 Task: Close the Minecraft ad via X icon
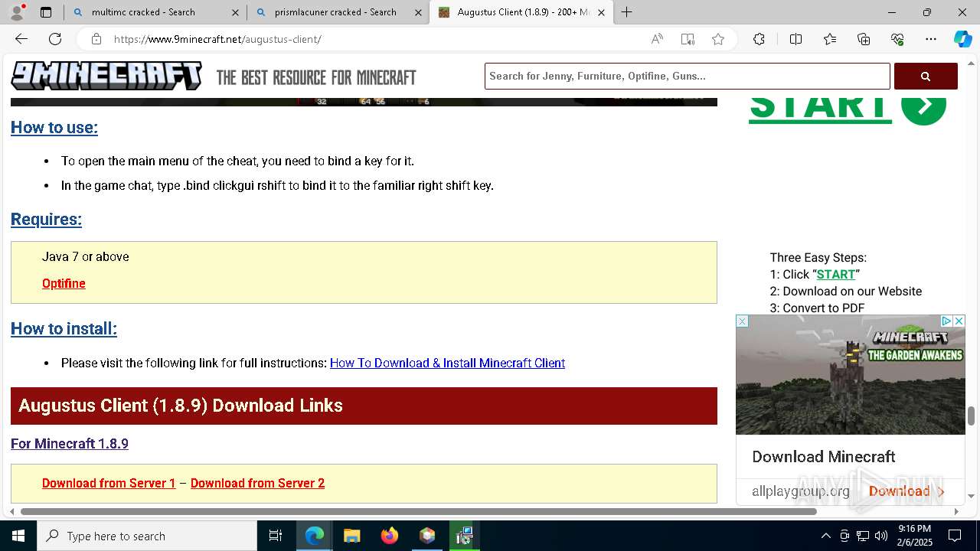click(x=959, y=321)
